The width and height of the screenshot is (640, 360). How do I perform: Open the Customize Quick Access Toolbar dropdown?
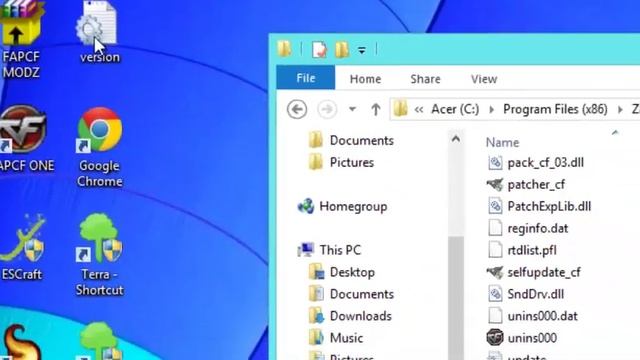[x=362, y=50]
